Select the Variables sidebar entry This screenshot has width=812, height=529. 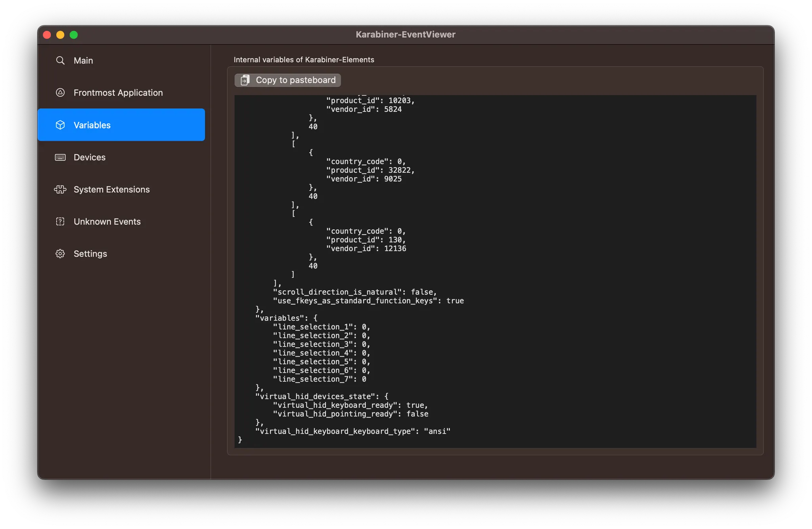point(92,125)
